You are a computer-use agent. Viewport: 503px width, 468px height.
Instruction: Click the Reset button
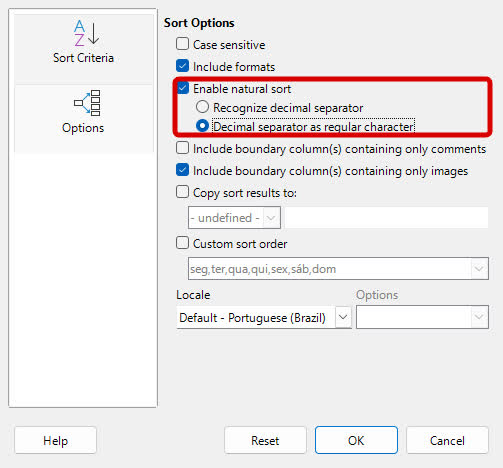tap(265, 440)
